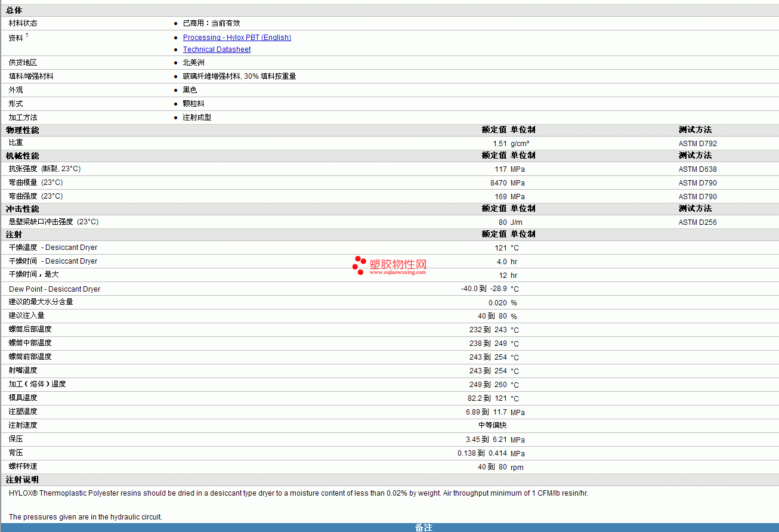Click the Dew Point - Desiccant Dryer label

click(55, 289)
